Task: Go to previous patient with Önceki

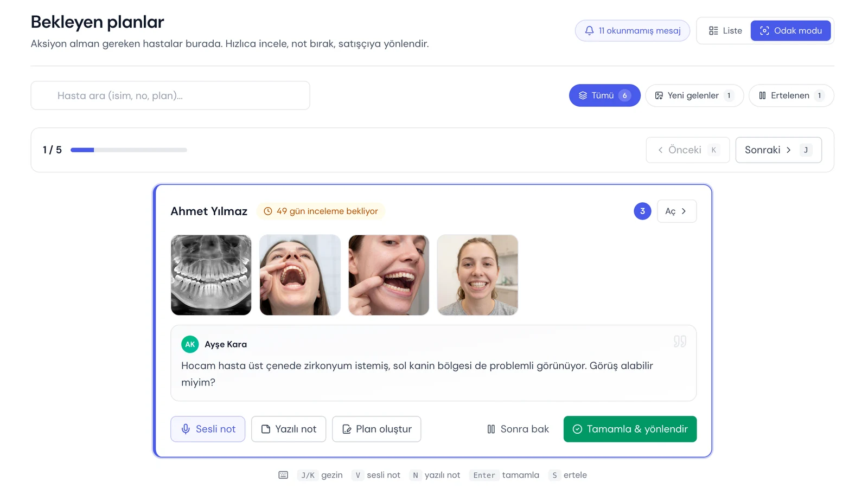Action: (687, 150)
